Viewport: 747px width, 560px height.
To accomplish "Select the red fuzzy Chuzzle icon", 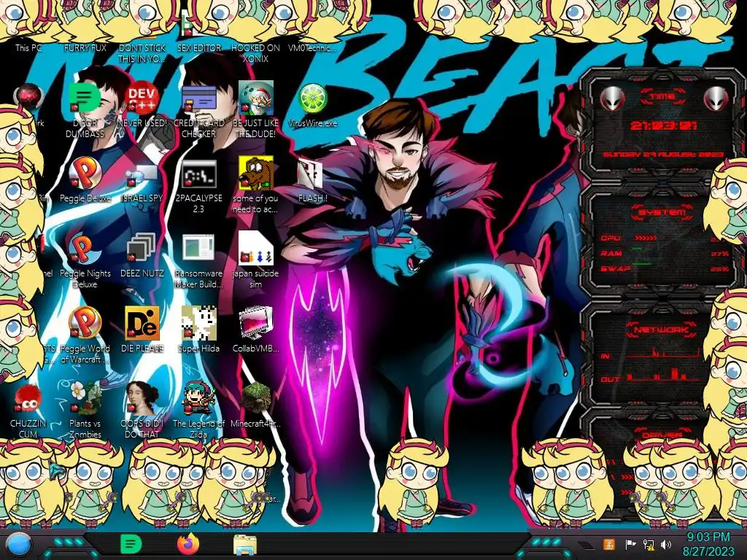I will pyautogui.click(x=28, y=399).
